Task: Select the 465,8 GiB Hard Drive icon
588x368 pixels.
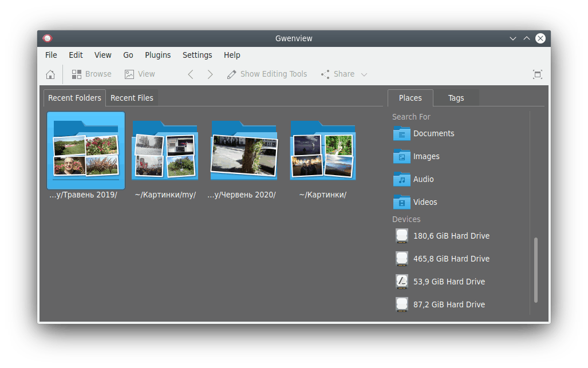Action: coord(401,259)
